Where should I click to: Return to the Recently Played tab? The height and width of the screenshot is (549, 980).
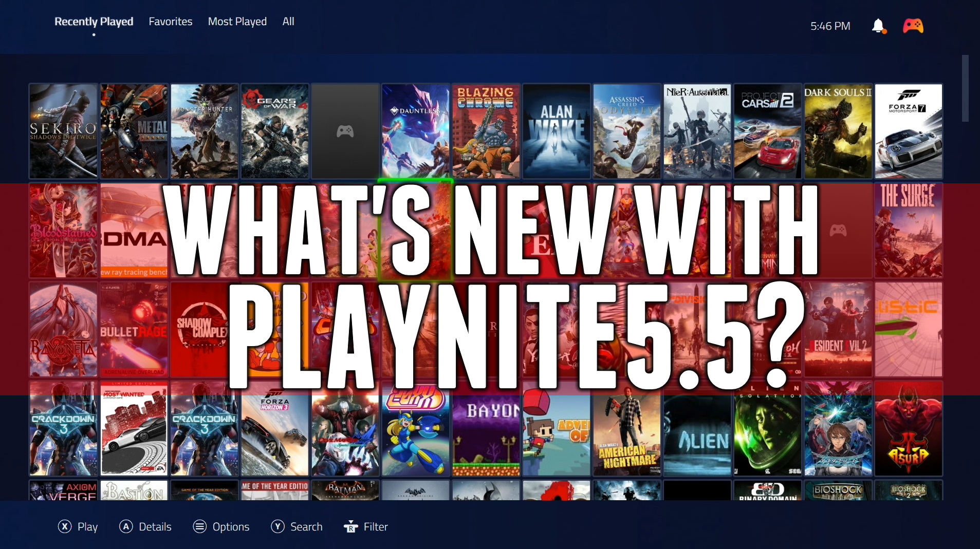94,22
